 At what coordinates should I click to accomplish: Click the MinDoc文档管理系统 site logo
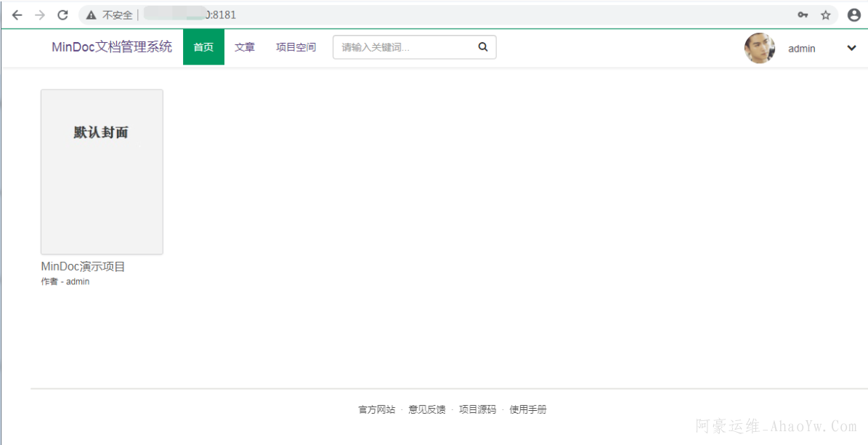112,47
